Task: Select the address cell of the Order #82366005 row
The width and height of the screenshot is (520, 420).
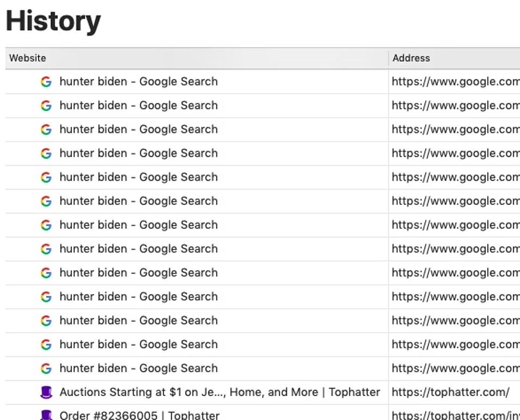Action: [x=455, y=415]
